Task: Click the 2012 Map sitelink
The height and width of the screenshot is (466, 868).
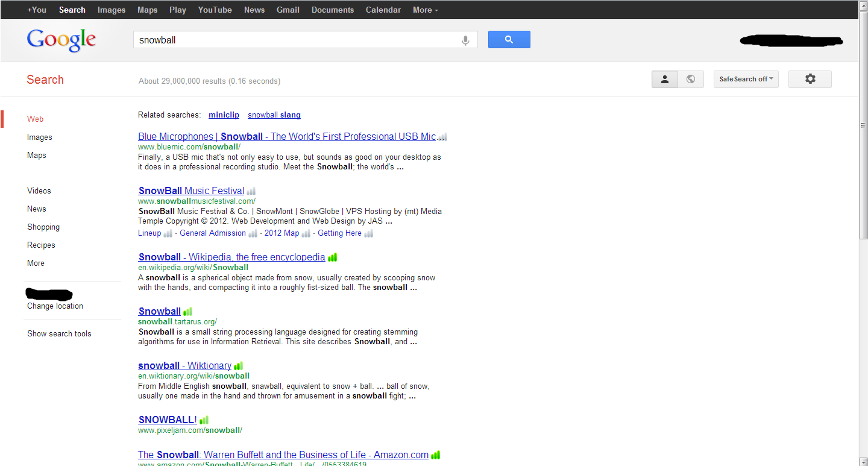Action: pos(281,233)
